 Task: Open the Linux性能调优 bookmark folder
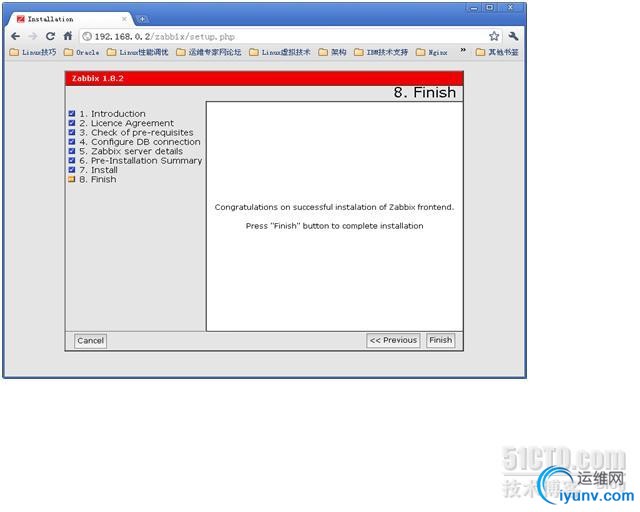[138, 52]
